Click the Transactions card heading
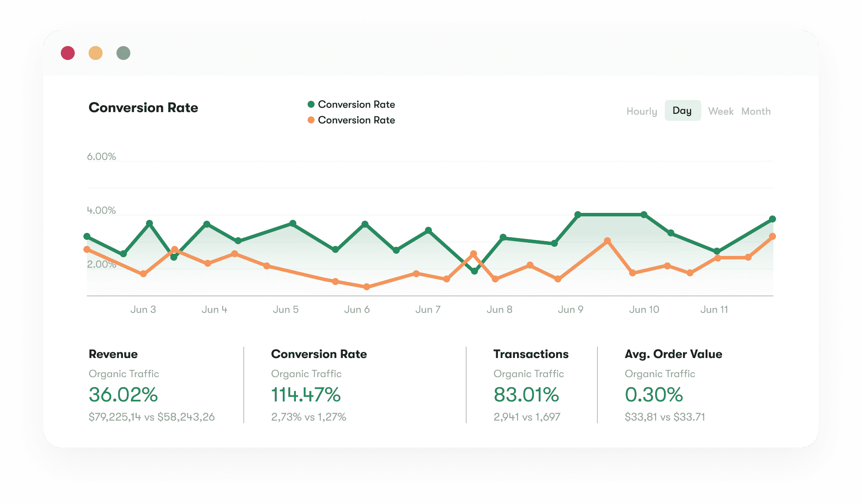 [x=531, y=354]
